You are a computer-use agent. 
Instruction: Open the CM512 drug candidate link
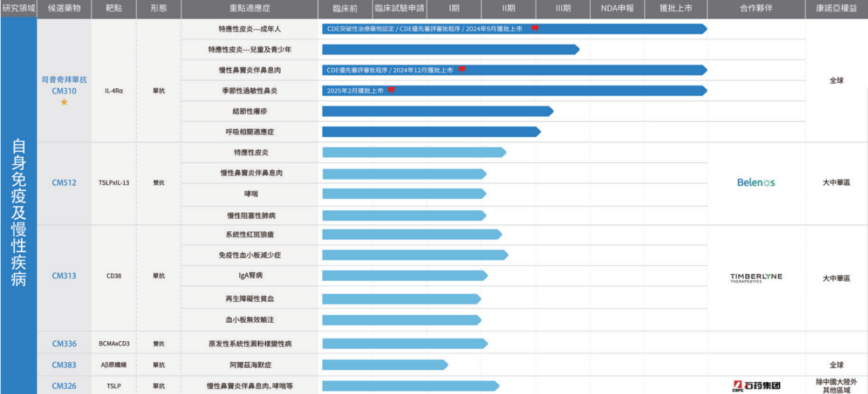(x=64, y=182)
